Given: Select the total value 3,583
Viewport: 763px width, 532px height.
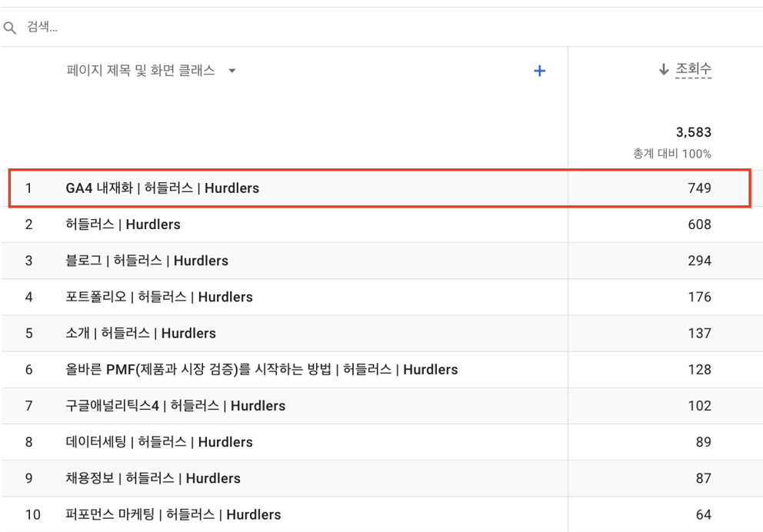Looking at the screenshot, I should (694, 132).
